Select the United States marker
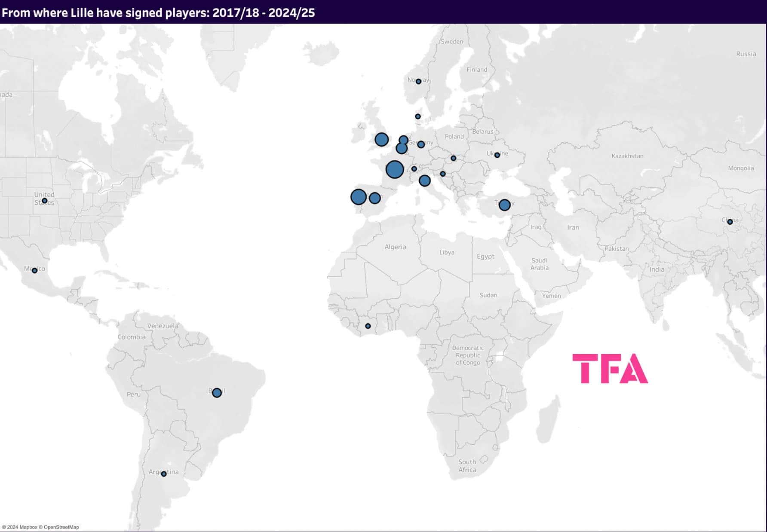This screenshot has width=767, height=532. click(44, 201)
